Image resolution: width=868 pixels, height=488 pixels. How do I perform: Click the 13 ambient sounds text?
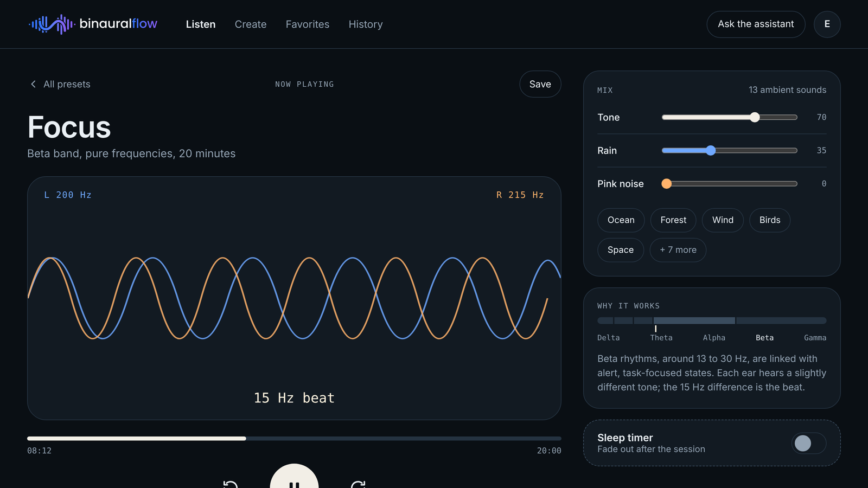787,90
